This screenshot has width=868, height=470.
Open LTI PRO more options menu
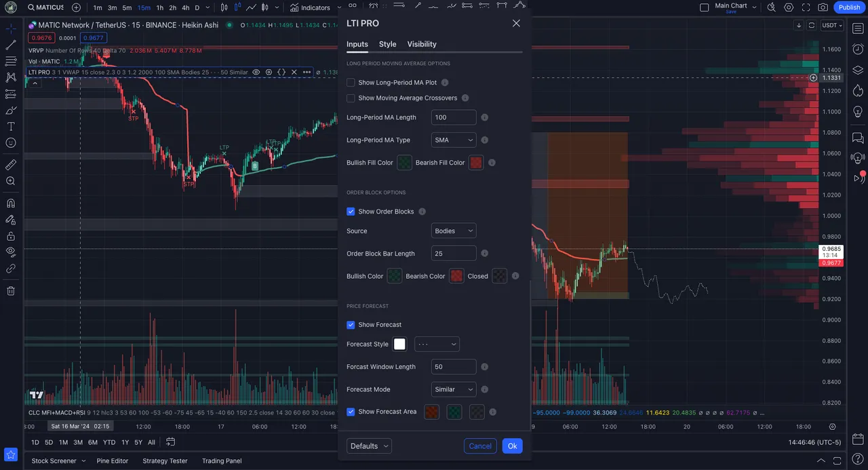(307, 72)
